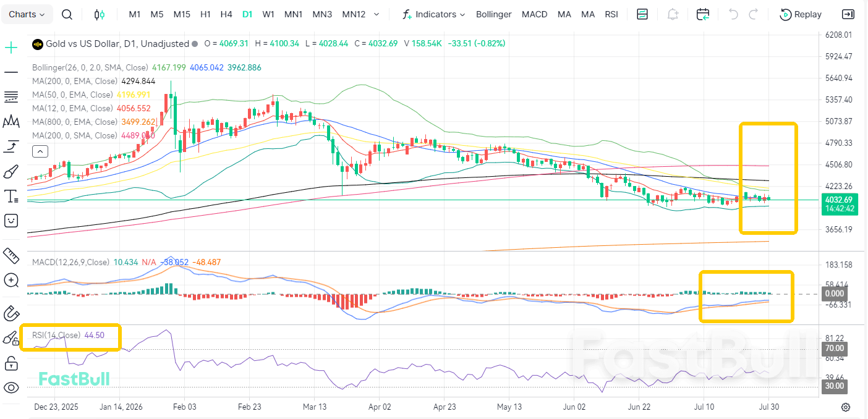
Task: Click the first MA shortcut
Action: tap(564, 14)
